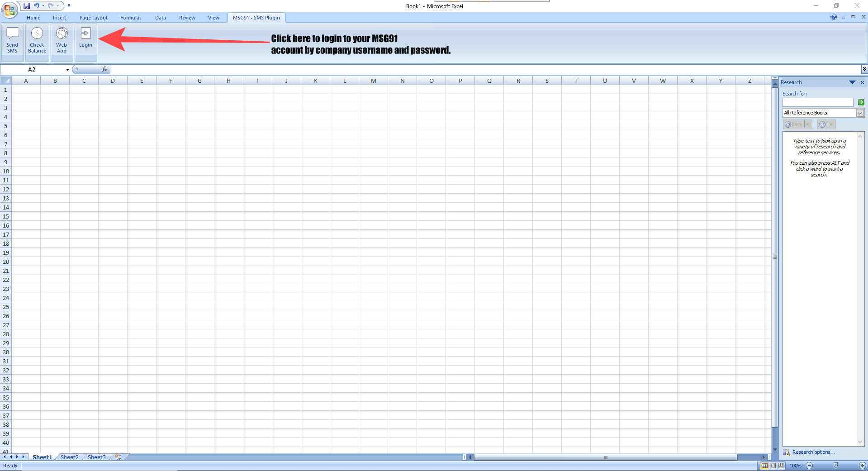Screen dimensions: 868x471
Task: Open Research options link
Action: tap(813, 452)
